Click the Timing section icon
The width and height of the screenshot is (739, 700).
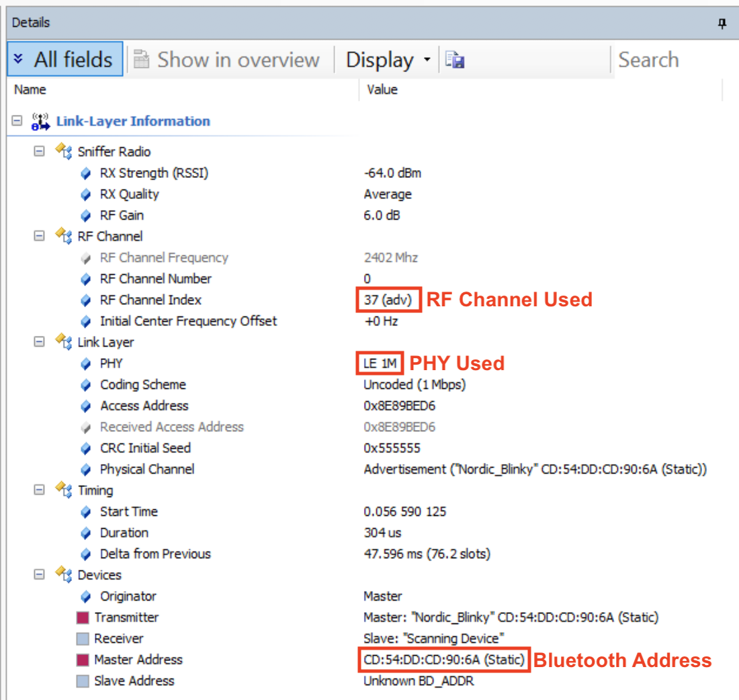64,490
